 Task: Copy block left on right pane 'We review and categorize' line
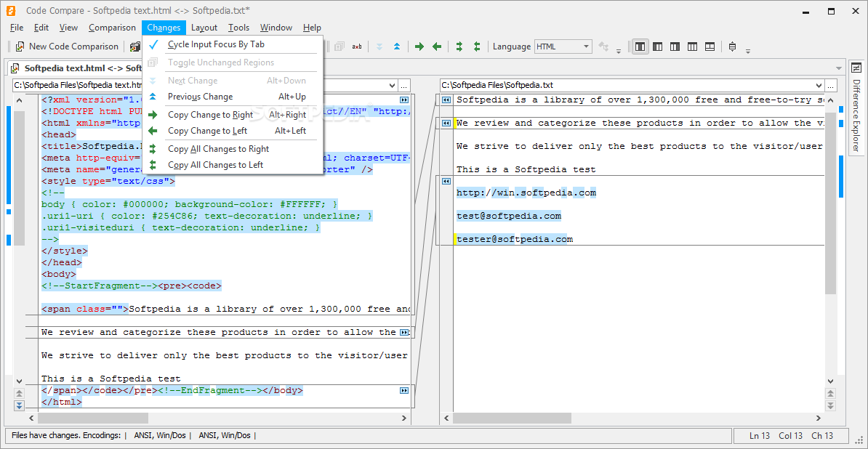pos(446,124)
